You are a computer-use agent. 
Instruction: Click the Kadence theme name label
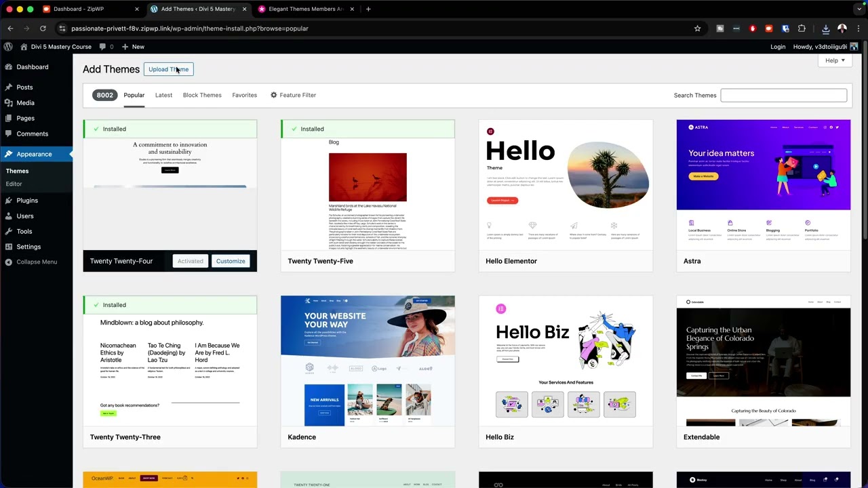302,438
